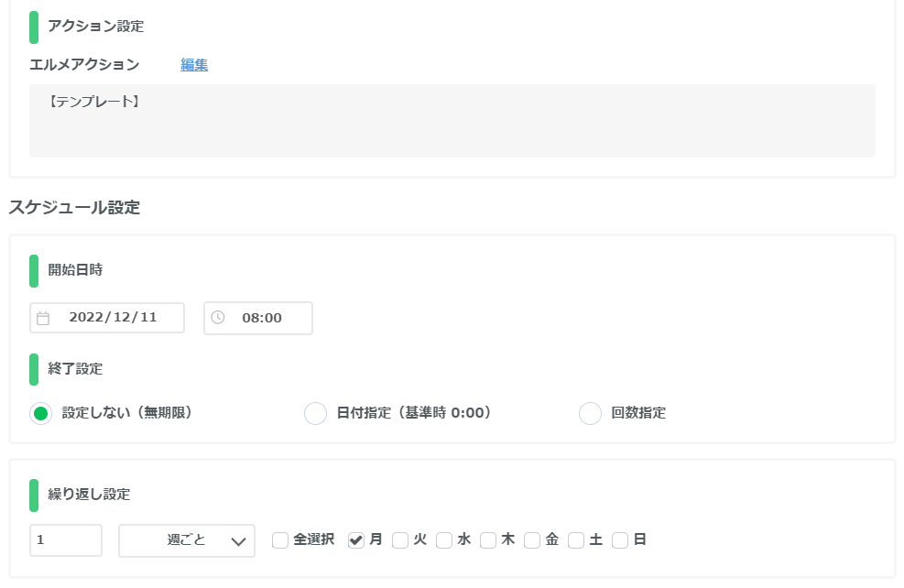Click the 終了設定 section title
The width and height of the screenshot is (904, 588).
tap(75, 369)
